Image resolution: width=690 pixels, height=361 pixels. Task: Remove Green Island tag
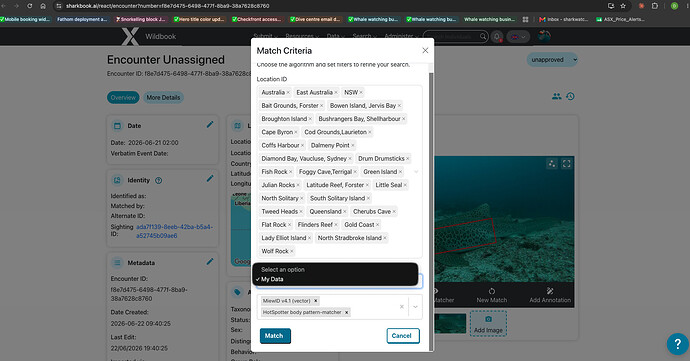400,172
